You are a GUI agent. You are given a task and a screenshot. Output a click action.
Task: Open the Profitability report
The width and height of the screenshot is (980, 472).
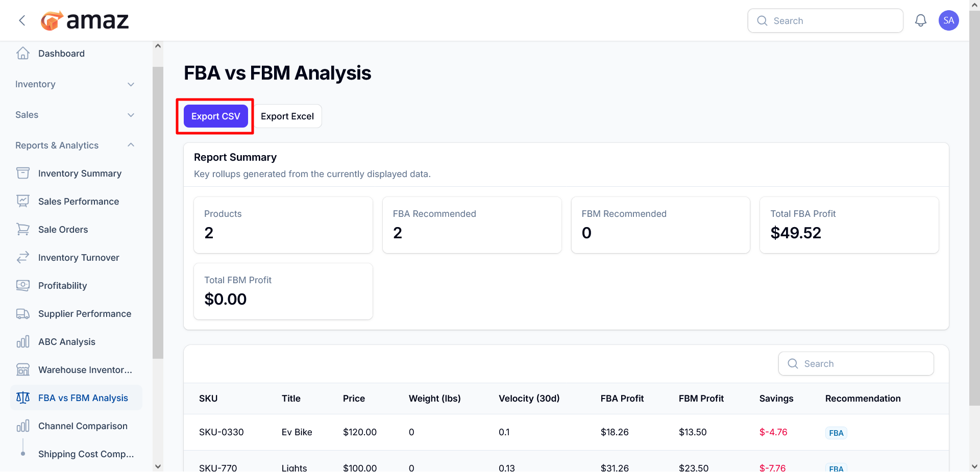pyautogui.click(x=76, y=286)
